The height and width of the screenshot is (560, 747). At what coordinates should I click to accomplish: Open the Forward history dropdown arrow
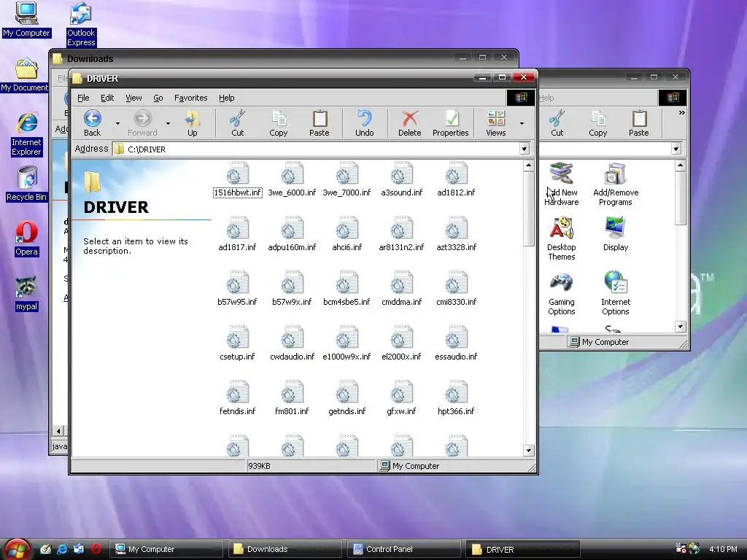169,124
